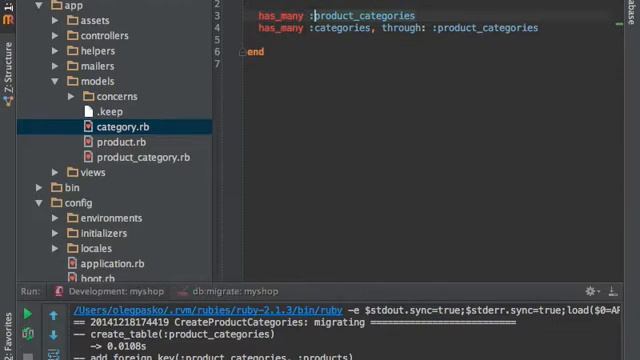Select the concerns folder icon
This screenshot has height=360, width=640.
pos(89,96)
